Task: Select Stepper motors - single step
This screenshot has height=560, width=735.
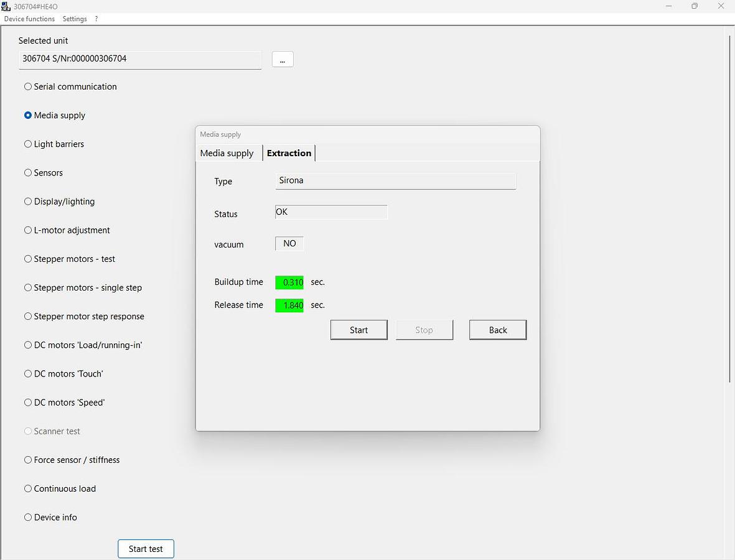Action: tap(28, 287)
